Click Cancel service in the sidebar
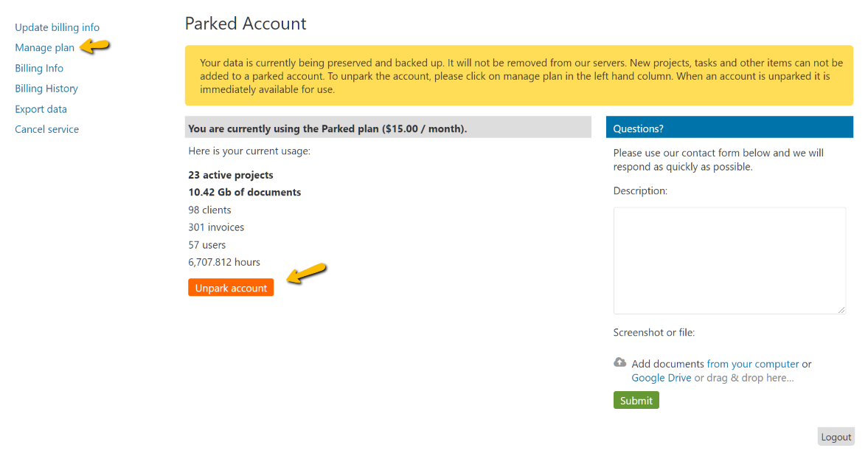The image size is (868, 462). 46,128
